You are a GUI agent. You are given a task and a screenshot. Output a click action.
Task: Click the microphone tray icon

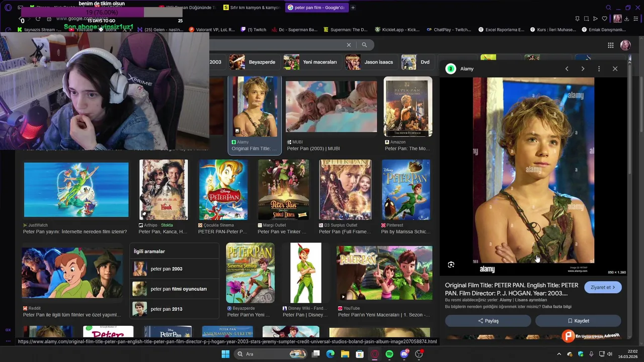tap(591, 354)
